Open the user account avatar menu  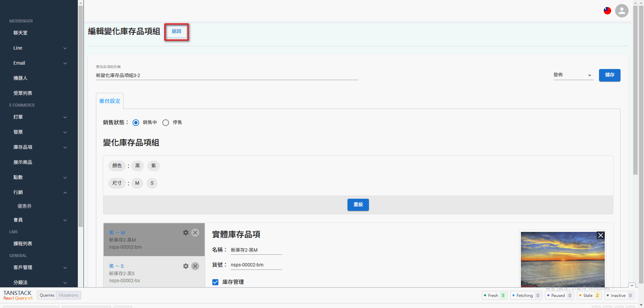coord(622,11)
